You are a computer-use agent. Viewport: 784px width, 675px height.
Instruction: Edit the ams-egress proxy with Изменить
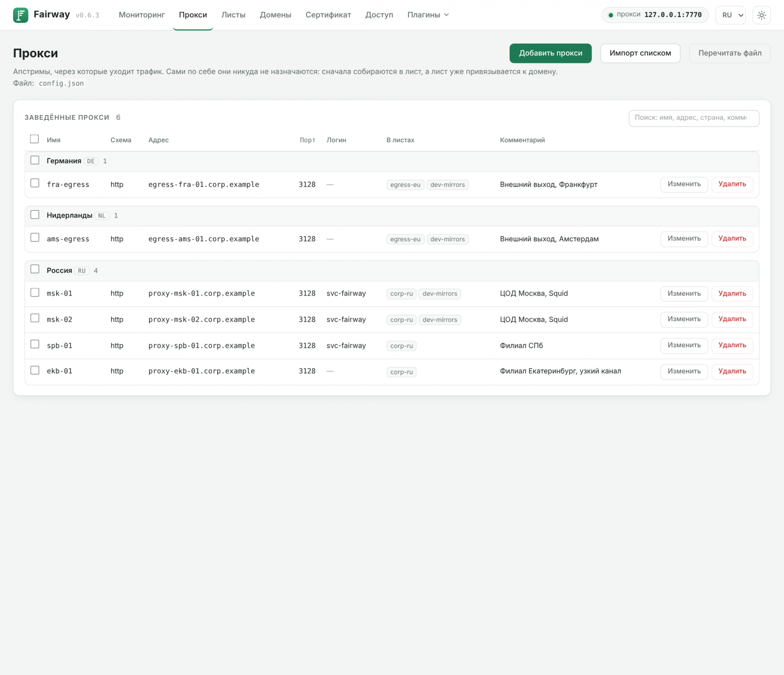[684, 239]
